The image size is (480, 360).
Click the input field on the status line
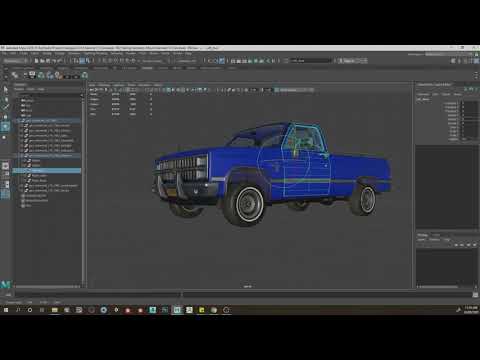pyautogui.click(x=311, y=61)
